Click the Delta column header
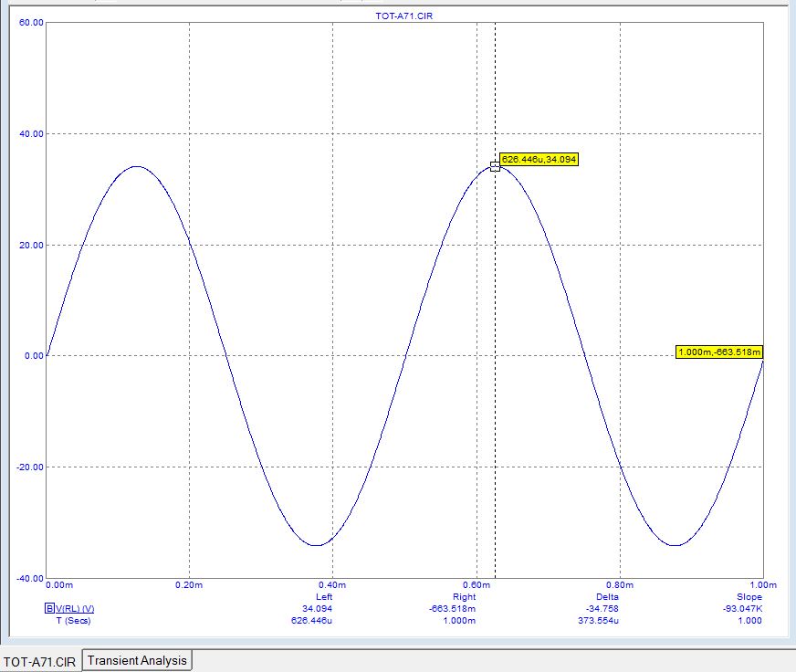The width and height of the screenshot is (796, 672). [x=607, y=597]
